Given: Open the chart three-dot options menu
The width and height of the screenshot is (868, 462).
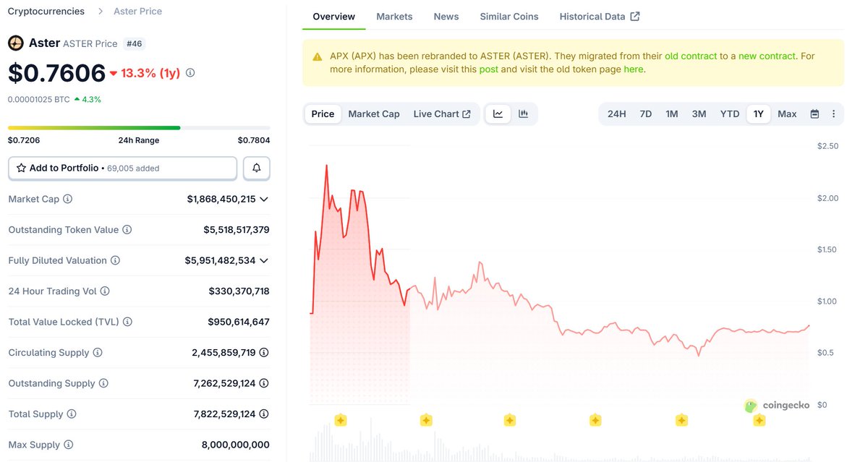Looking at the screenshot, I should coord(833,114).
